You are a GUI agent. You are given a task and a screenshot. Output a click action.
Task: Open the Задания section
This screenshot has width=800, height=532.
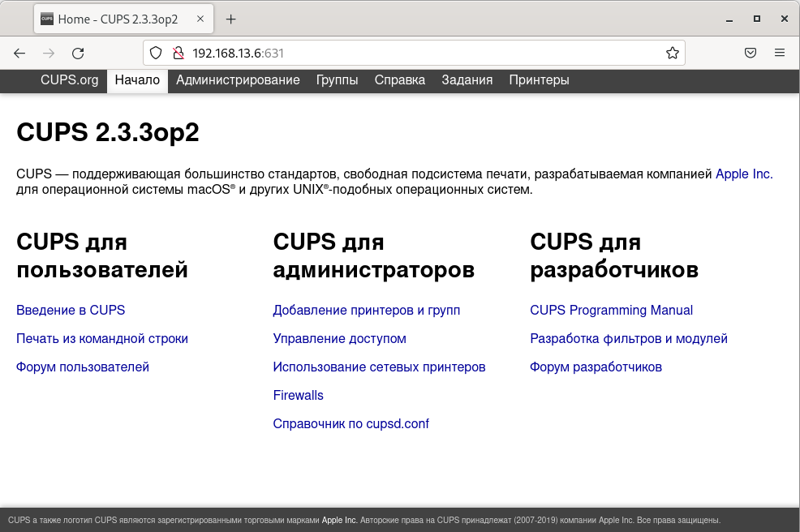467,79
